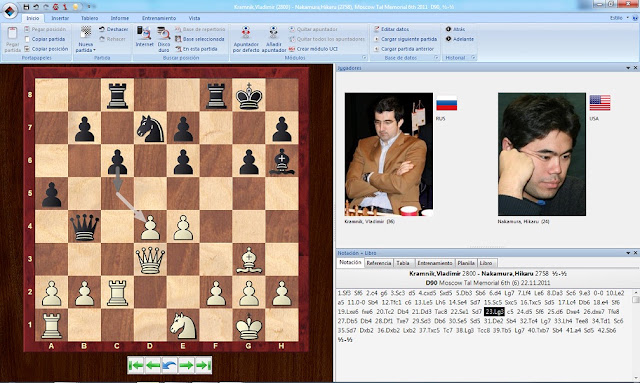Viewport: 640px width, 383px height.
Task: Select the Notación tab
Action: 350,263
